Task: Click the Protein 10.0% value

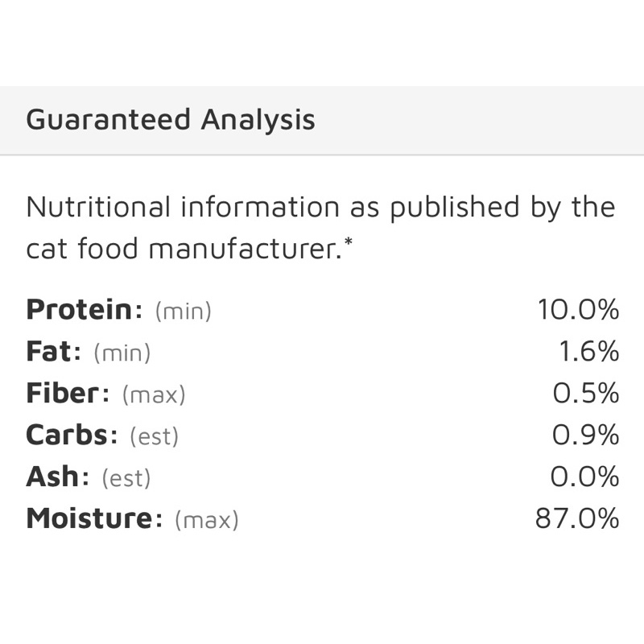Action: pyautogui.click(x=578, y=309)
